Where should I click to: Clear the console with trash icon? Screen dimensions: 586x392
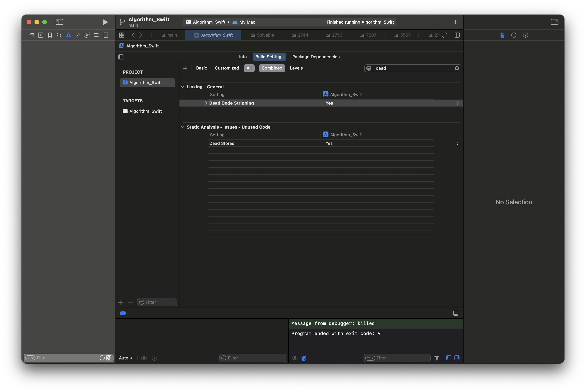pyautogui.click(x=436, y=358)
